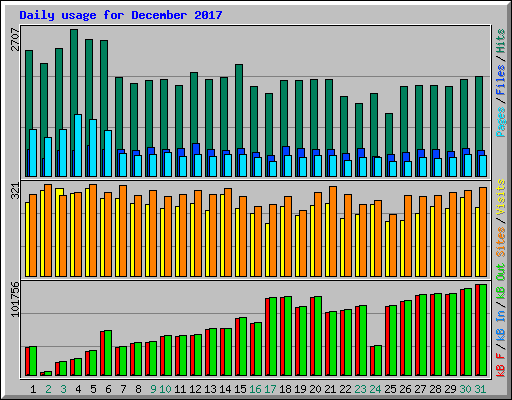Click day label 30 on the x-axis
The width and height of the screenshot is (512, 400).
click(x=465, y=389)
